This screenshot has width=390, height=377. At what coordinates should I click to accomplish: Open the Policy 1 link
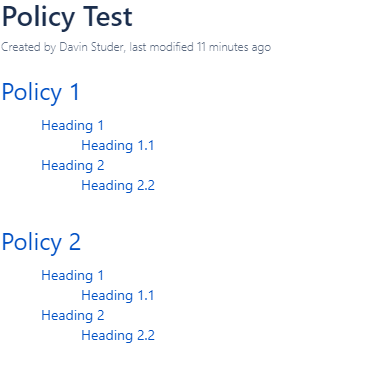40,93
